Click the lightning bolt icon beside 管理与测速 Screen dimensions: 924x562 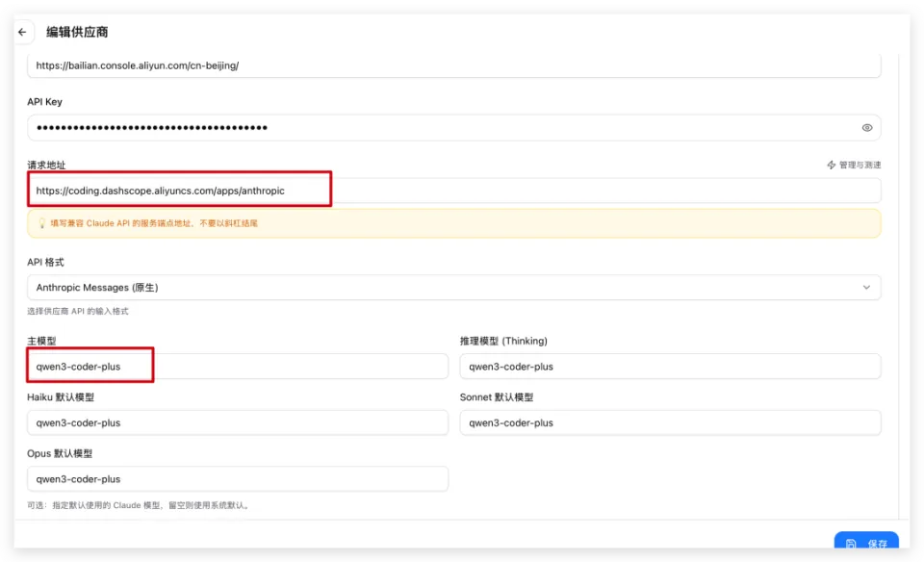pos(831,166)
